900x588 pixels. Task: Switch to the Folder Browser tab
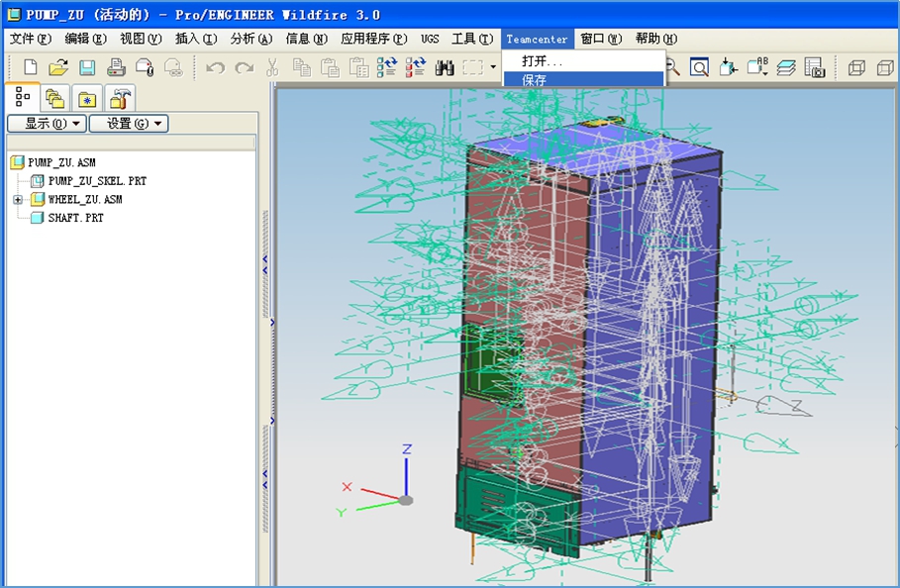55,99
